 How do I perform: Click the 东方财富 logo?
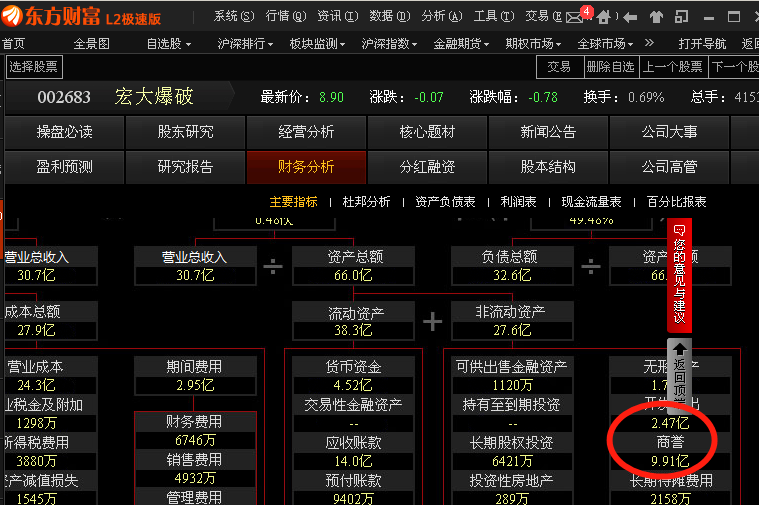pos(81,17)
